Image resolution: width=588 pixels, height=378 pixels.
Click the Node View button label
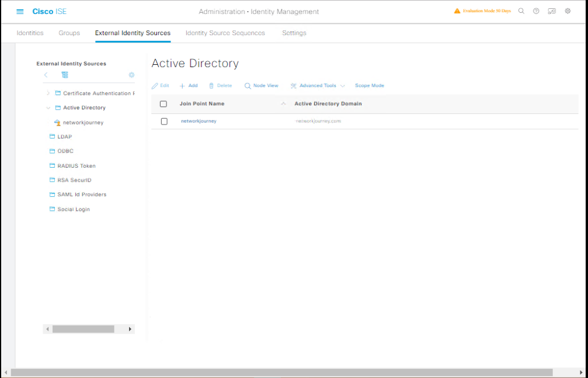click(x=266, y=85)
